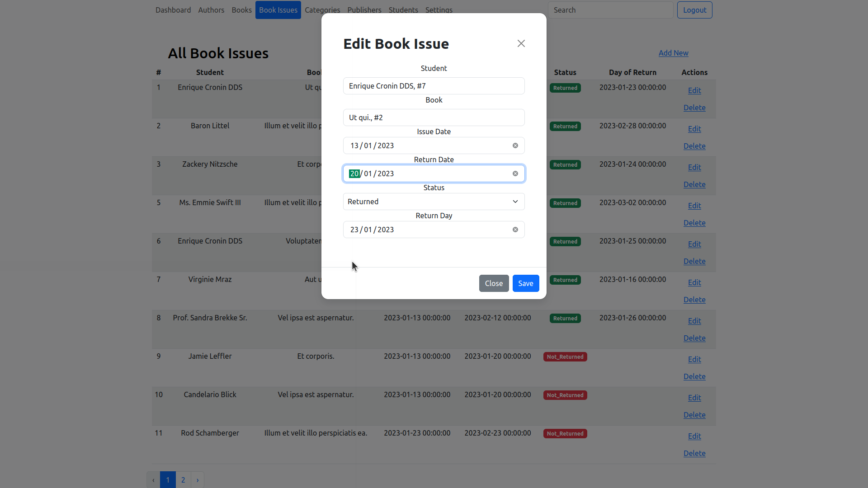This screenshot has width=868, height=488.
Task: Click the Save button
Action: coord(525,283)
